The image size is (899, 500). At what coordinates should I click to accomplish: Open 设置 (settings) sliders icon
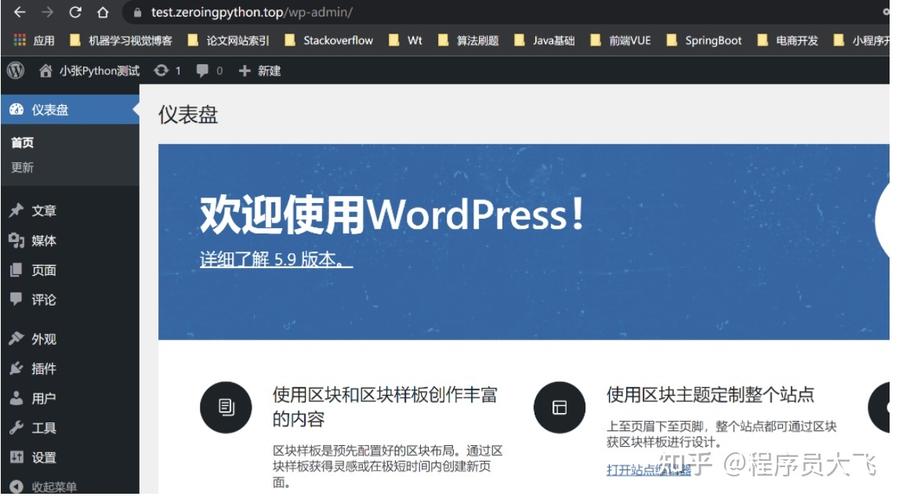(x=16, y=457)
